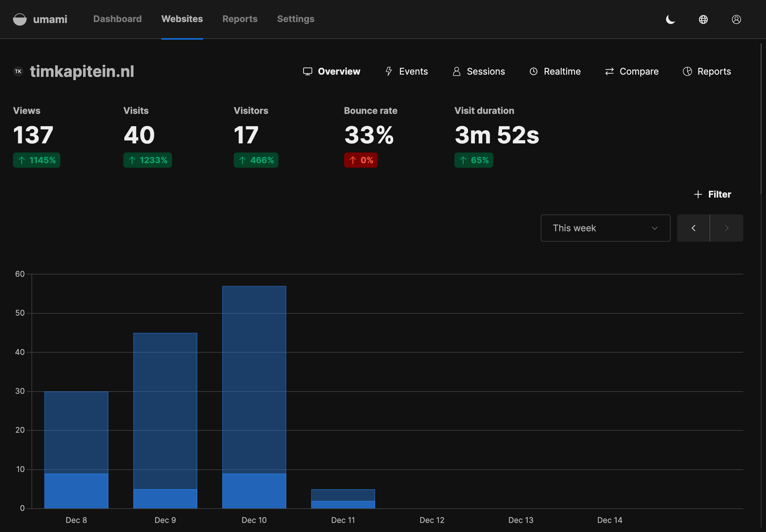Screen dimensions: 766x532
Task: Go to the next period with right chevron
Action: (x=726, y=228)
